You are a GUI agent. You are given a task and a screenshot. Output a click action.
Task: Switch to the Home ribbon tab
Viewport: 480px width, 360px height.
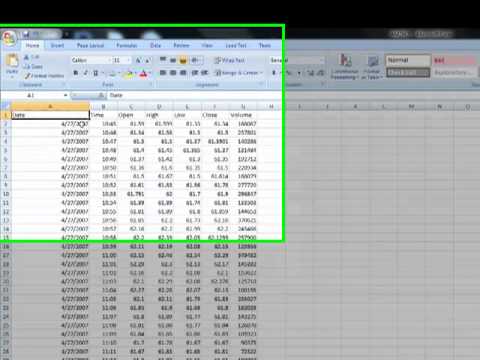coord(32,45)
